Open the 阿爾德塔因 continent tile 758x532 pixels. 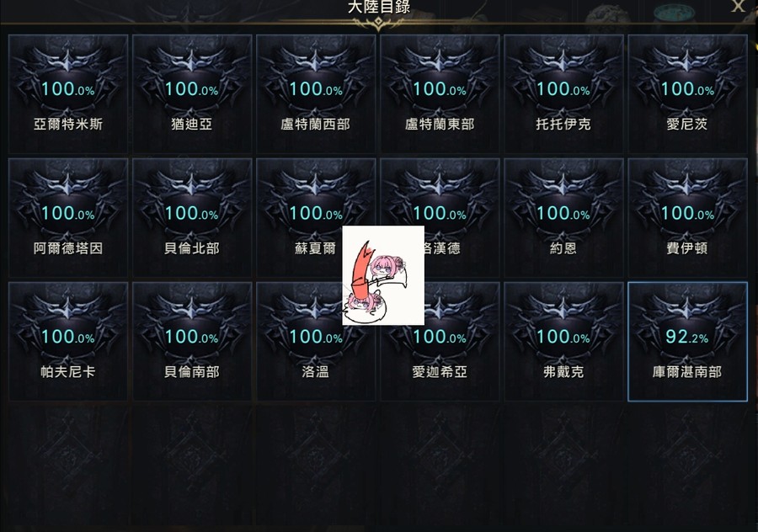click(x=68, y=218)
